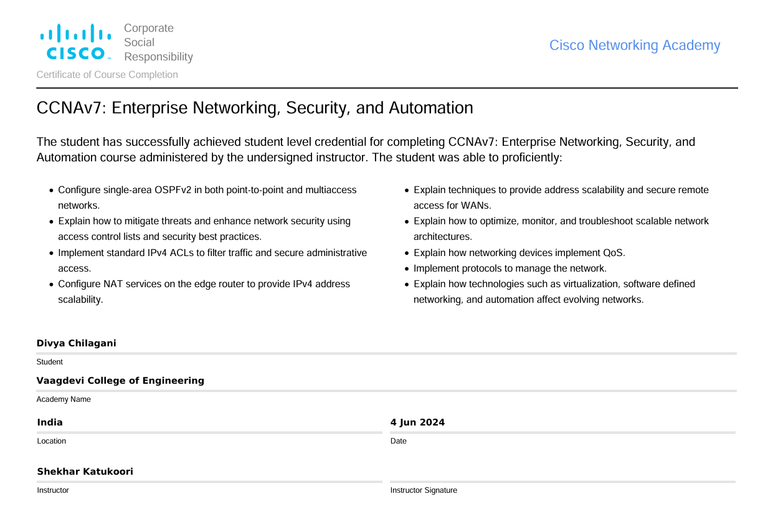The height and width of the screenshot is (532, 773).
Task: Click the Instructor field label
Action: point(53,490)
